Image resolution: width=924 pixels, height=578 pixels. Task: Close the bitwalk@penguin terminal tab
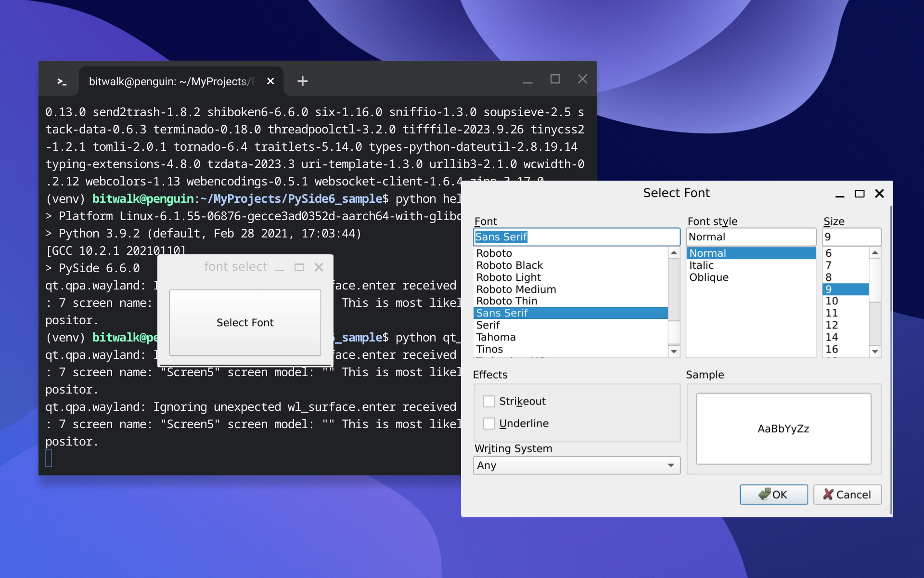270,81
